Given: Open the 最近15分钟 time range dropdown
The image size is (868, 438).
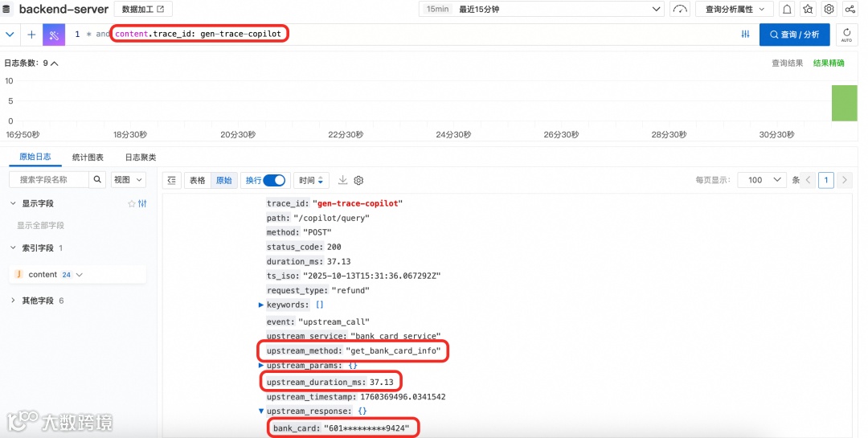Looking at the screenshot, I should pos(542,10).
